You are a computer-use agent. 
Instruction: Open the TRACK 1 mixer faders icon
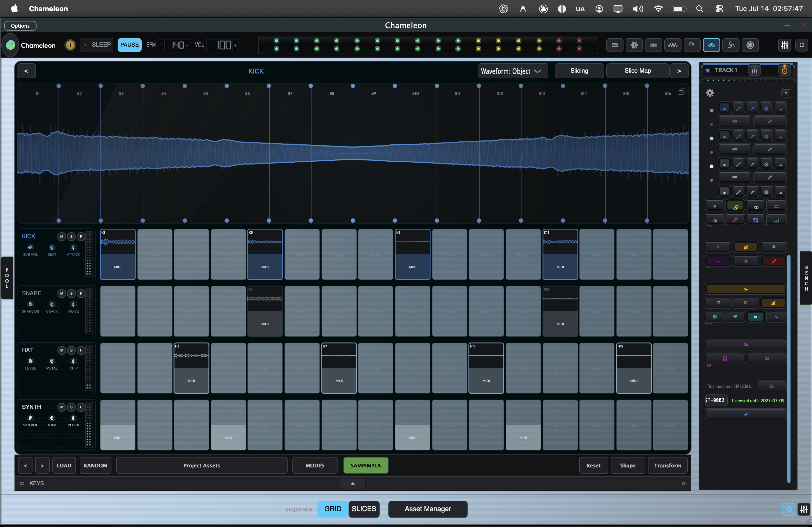[755, 71]
